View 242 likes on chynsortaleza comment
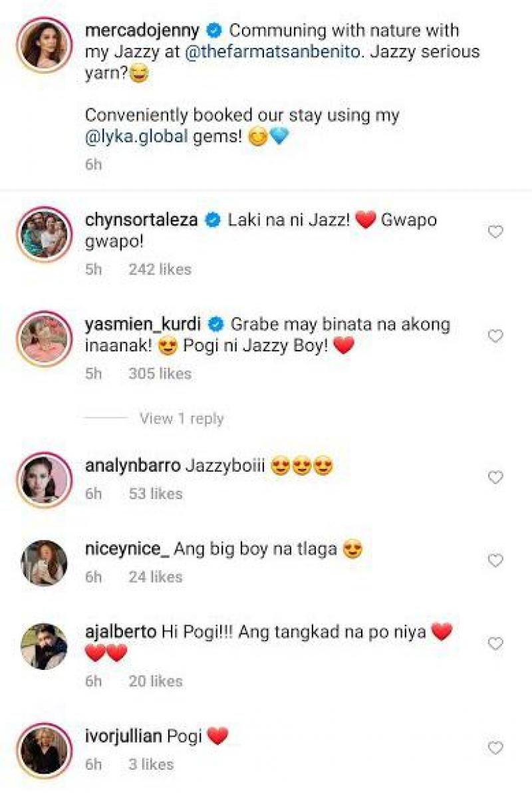This screenshot has width=532, height=793. click(x=160, y=269)
